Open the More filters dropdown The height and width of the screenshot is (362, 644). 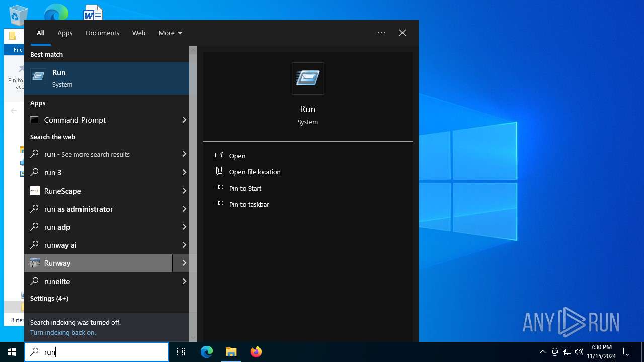(x=171, y=33)
